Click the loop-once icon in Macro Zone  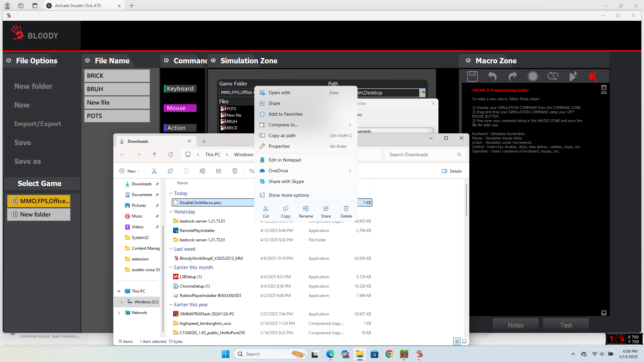[553, 76]
